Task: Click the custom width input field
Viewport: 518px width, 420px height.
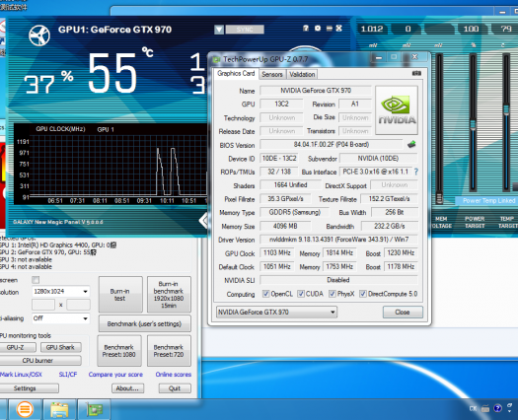Action: point(43,305)
